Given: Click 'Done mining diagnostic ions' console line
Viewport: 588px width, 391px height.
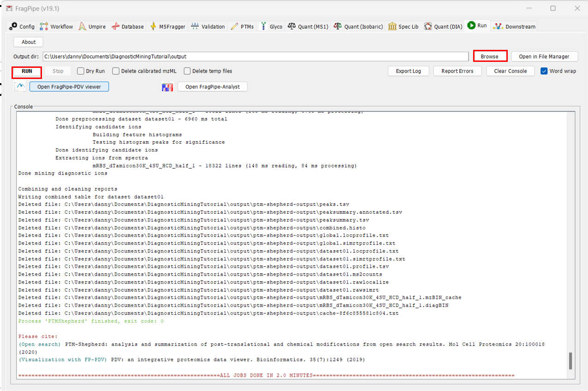Looking at the screenshot, I should tap(63, 173).
